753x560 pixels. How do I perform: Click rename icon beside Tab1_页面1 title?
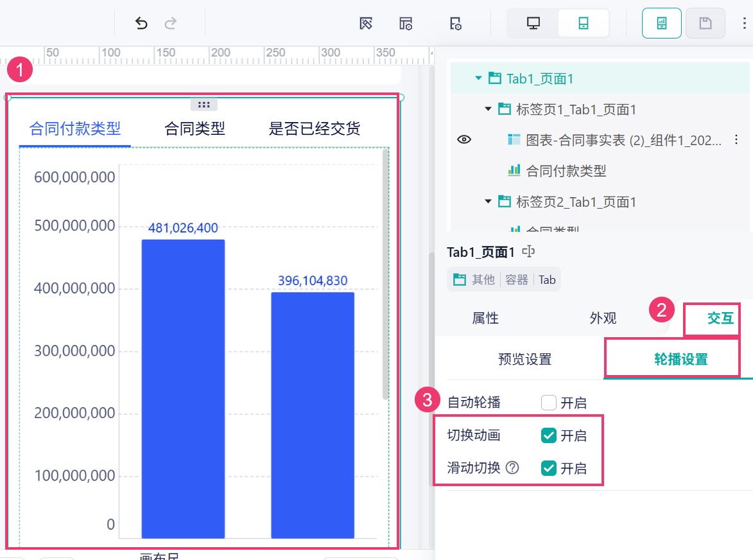coord(528,252)
